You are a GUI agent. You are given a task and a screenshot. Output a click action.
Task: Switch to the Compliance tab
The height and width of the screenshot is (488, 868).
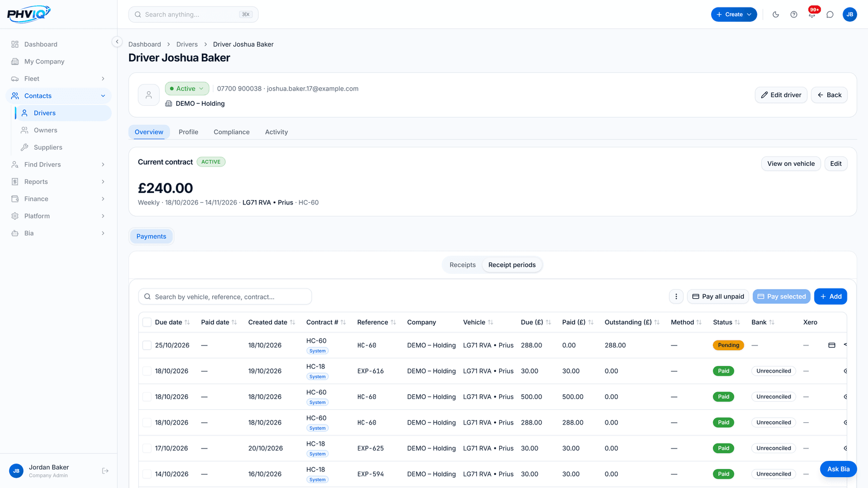pyautogui.click(x=232, y=132)
